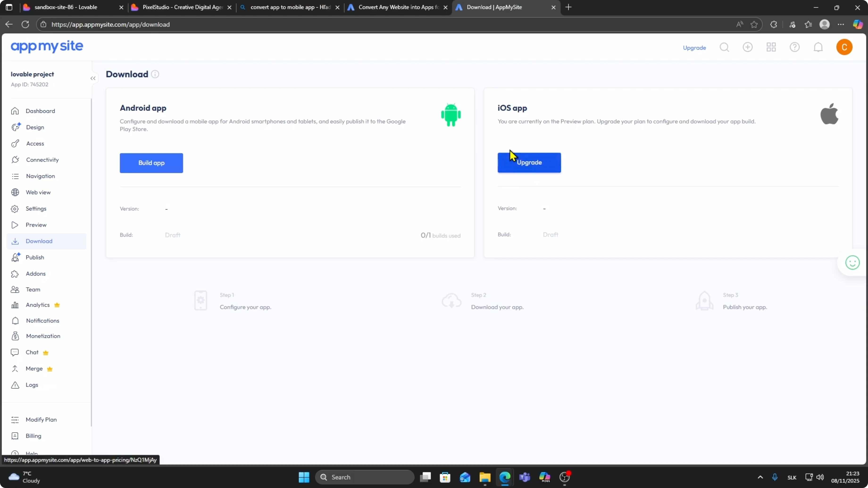Open browser extensions puzzle icon
868x488 pixels.
[x=774, y=25]
